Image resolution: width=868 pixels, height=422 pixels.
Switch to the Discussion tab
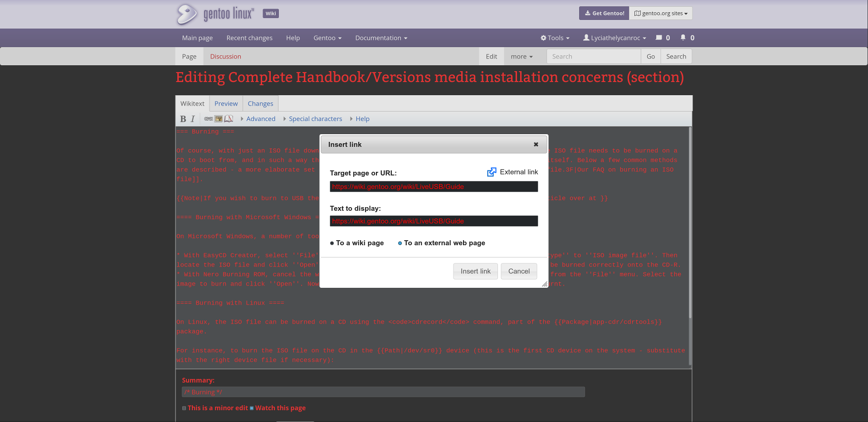[225, 57]
